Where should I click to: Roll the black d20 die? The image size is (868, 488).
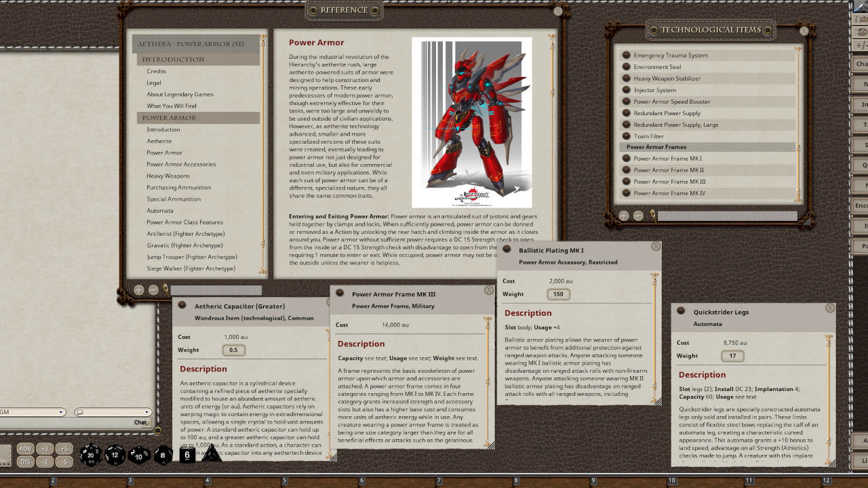click(x=90, y=455)
